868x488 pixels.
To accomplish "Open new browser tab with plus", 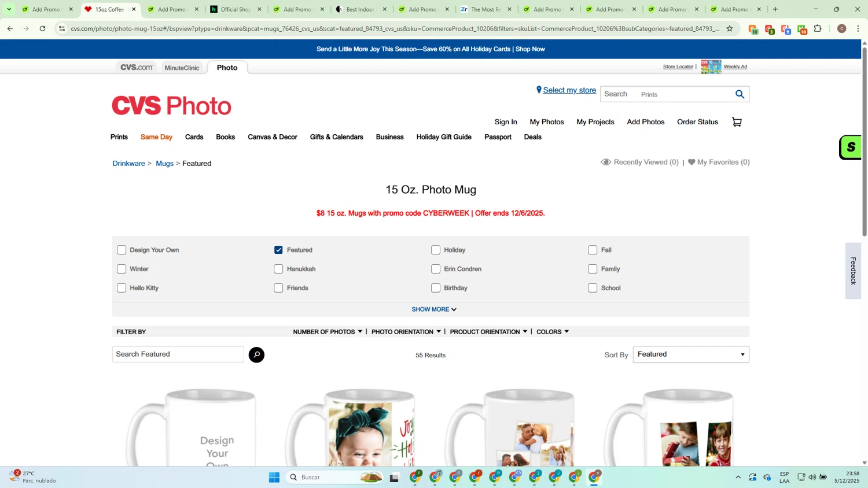I will tap(775, 9).
